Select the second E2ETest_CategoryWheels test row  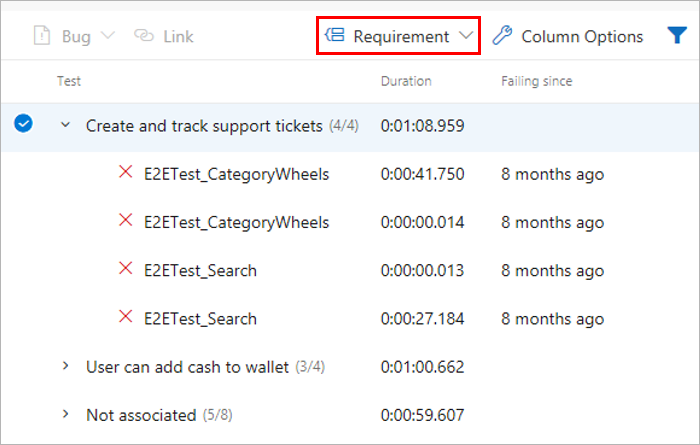point(236,222)
